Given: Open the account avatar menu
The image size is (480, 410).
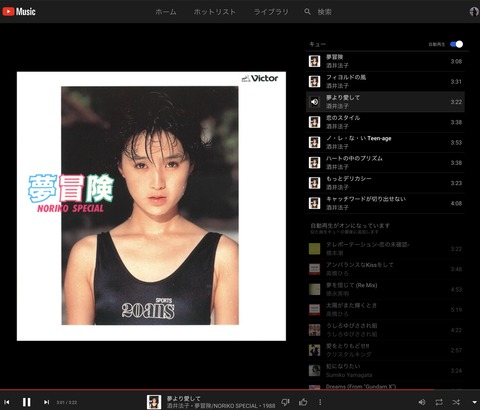Looking at the screenshot, I should coord(474,12).
